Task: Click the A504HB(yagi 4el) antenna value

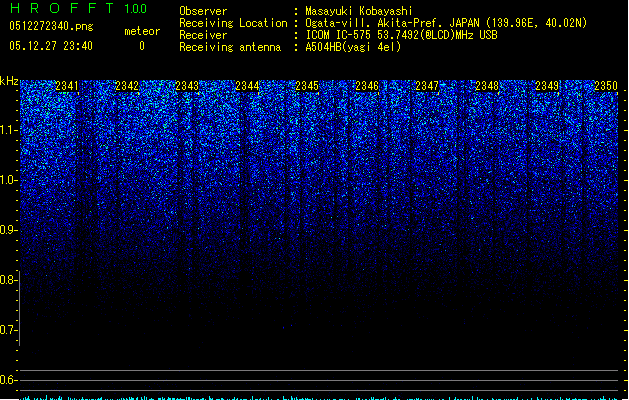Action: [x=353, y=47]
